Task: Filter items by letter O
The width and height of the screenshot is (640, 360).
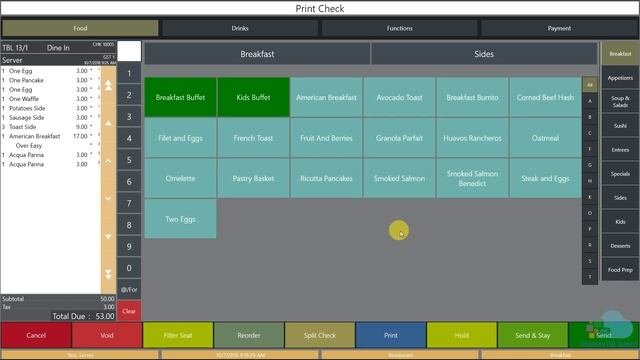Action: tap(590, 213)
